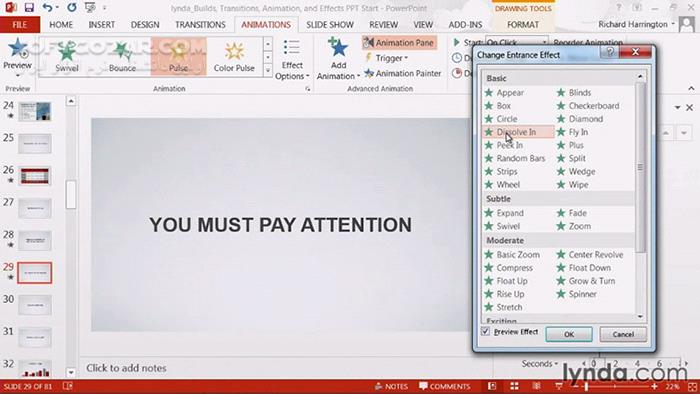The width and height of the screenshot is (700, 394).
Task: Switch to the INSERT tab
Action: (101, 25)
